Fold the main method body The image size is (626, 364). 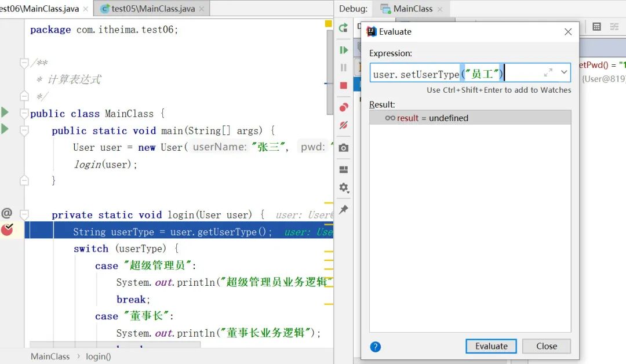[24, 130]
